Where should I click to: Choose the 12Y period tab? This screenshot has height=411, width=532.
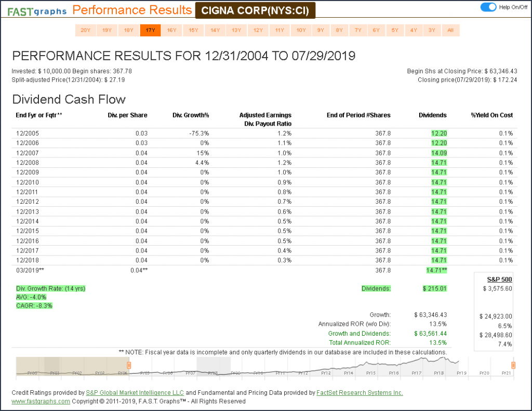pyautogui.click(x=258, y=30)
